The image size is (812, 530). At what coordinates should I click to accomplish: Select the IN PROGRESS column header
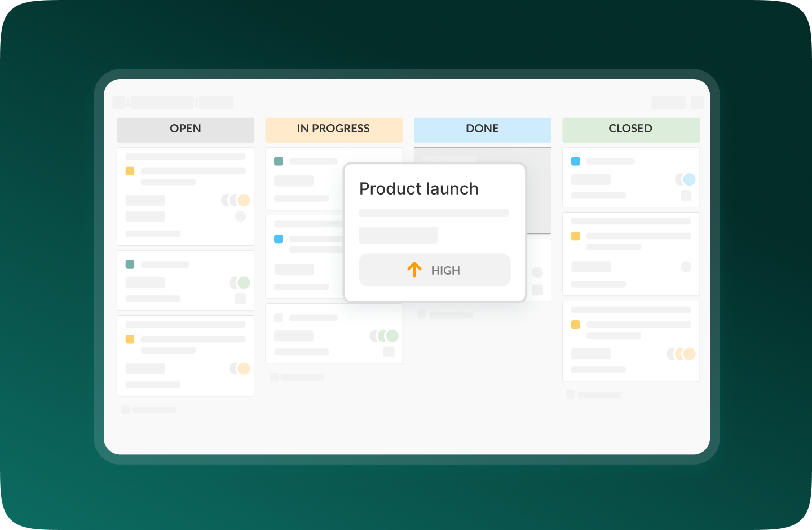pos(334,129)
